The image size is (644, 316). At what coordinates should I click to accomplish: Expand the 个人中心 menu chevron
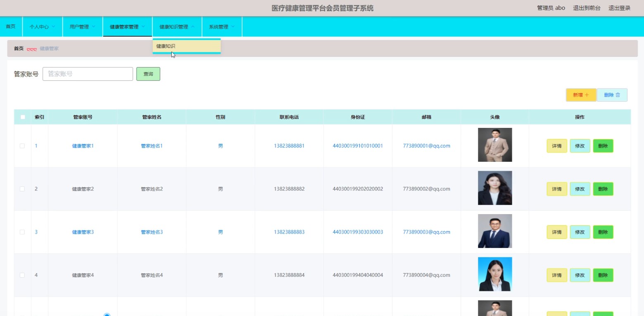[x=53, y=27]
